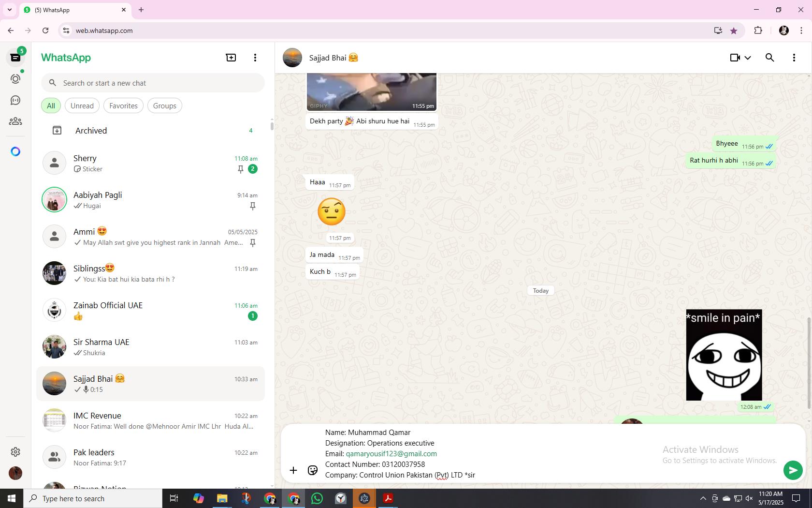Expand tab search dropdown
Screen dimensions: 812x508
9,10
